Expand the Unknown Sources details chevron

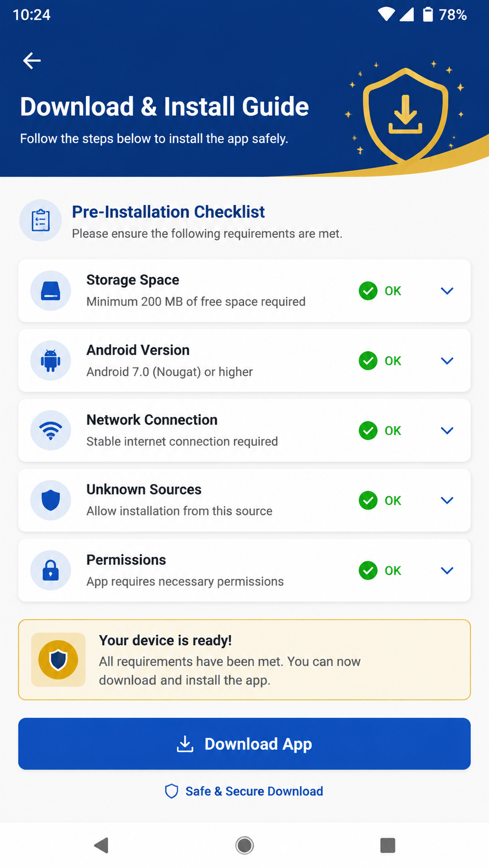pos(447,500)
